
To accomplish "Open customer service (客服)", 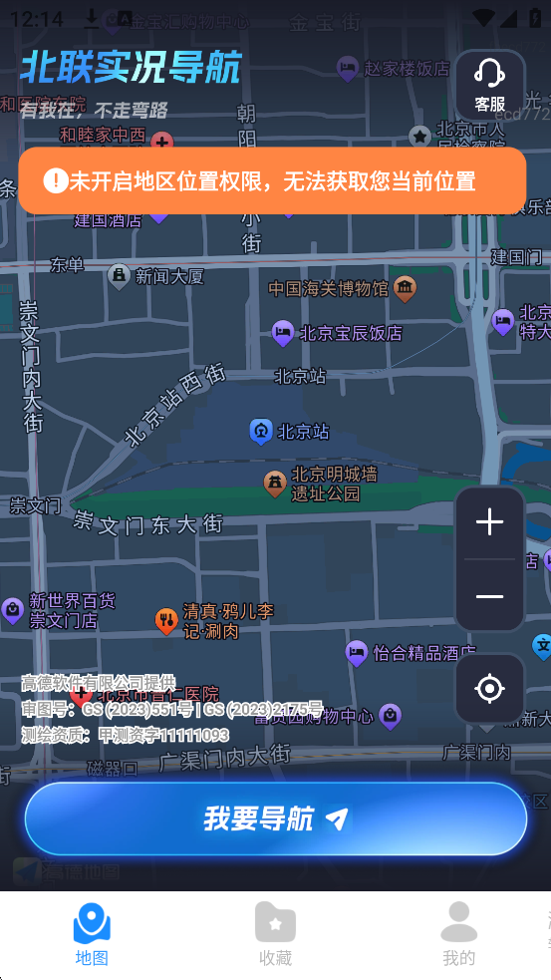I will point(490,85).
